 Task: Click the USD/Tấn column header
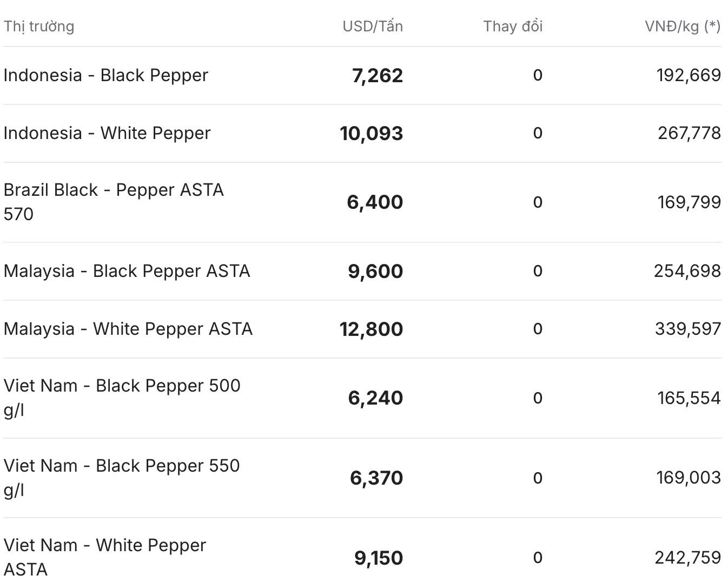(373, 26)
